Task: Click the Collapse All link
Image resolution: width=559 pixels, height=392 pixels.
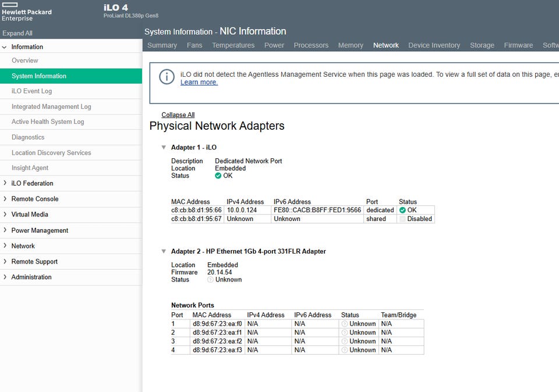Action: point(178,115)
